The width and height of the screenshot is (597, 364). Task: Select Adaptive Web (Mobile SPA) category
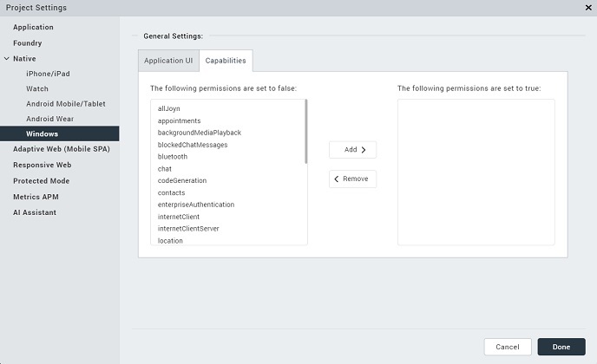click(62, 149)
